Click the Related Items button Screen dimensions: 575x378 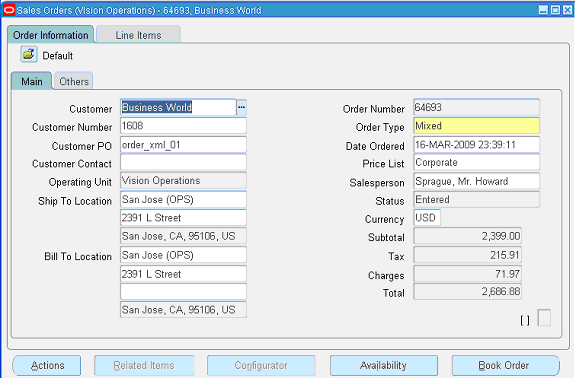click(x=144, y=365)
